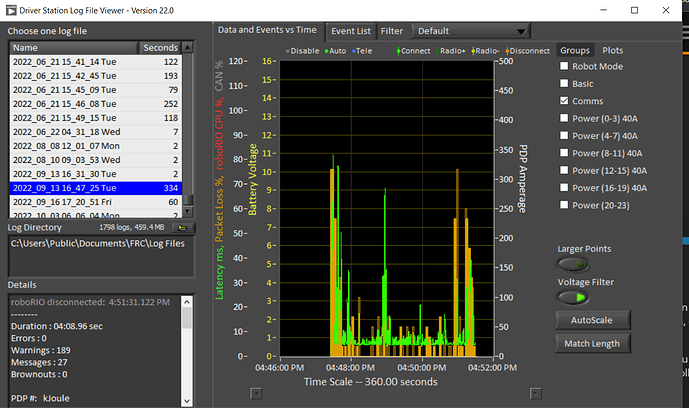The height and width of the screenshot is (408, 689).
Task: Click the Duration 04:08.96 sec line
Action: pyautogui.click(x=57, y=326)
